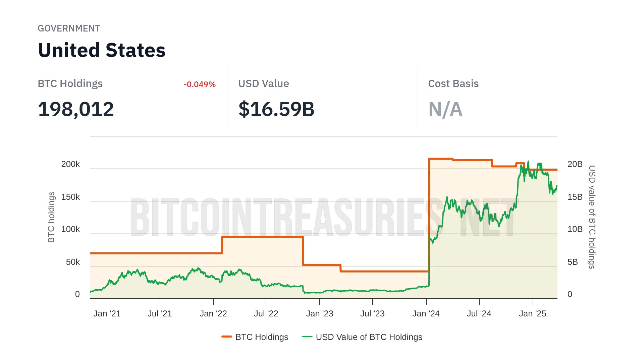Toggle the BTC Holdings legend series
Viewport: 644px width, 362px height.
pyautogui.click(x=262, y=337)
